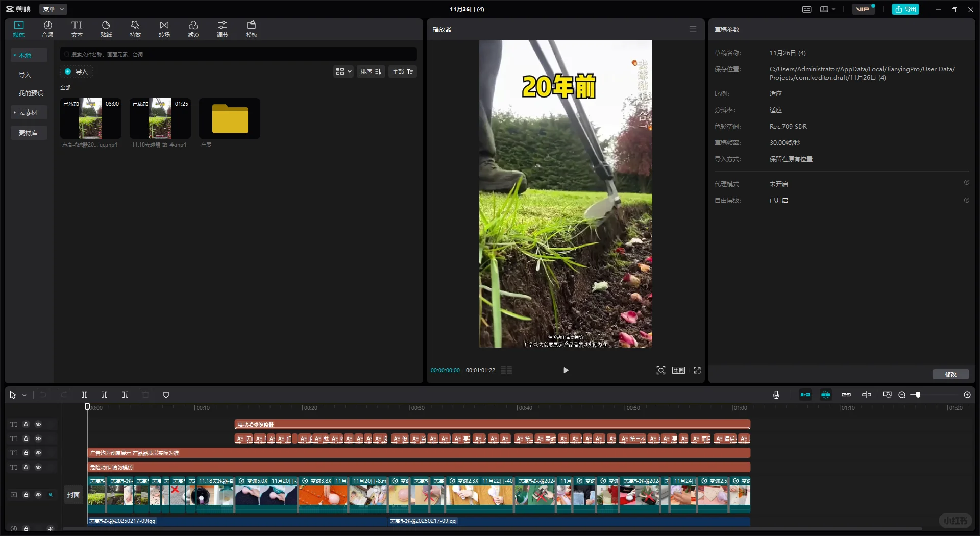Click the microphone record icon
This screenshot has height=536, width=980.
coord(776,395)
